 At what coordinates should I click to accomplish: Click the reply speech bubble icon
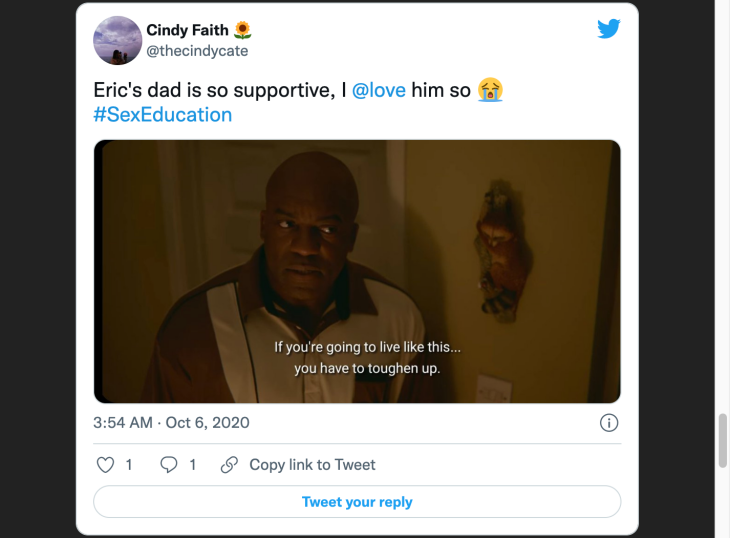point(169,464)
